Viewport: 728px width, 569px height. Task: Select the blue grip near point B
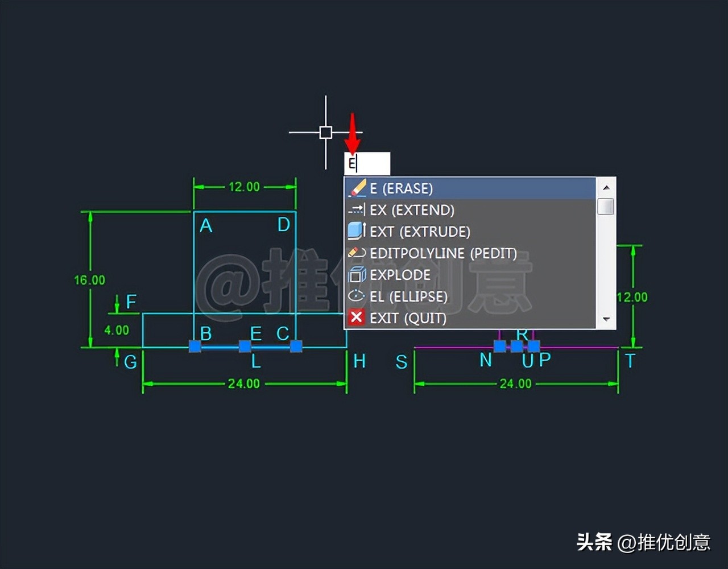point(195,346)
